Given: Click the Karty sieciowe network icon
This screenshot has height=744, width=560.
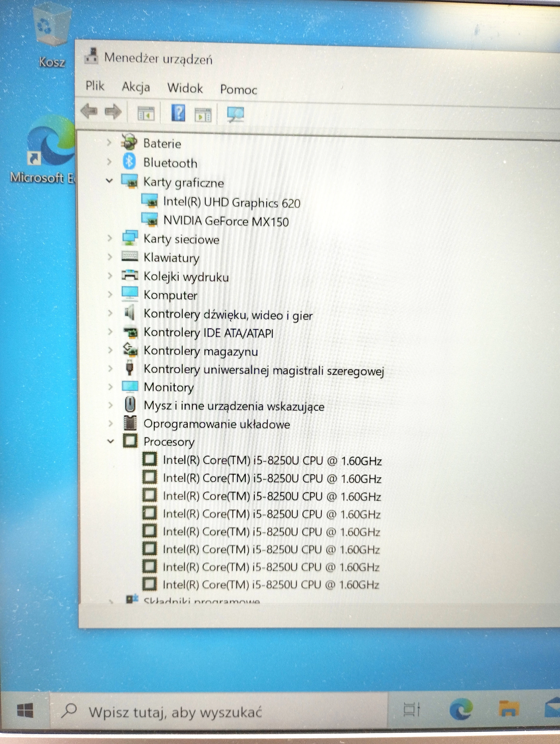Looking at the screenshot, I should tap(130, 238).
